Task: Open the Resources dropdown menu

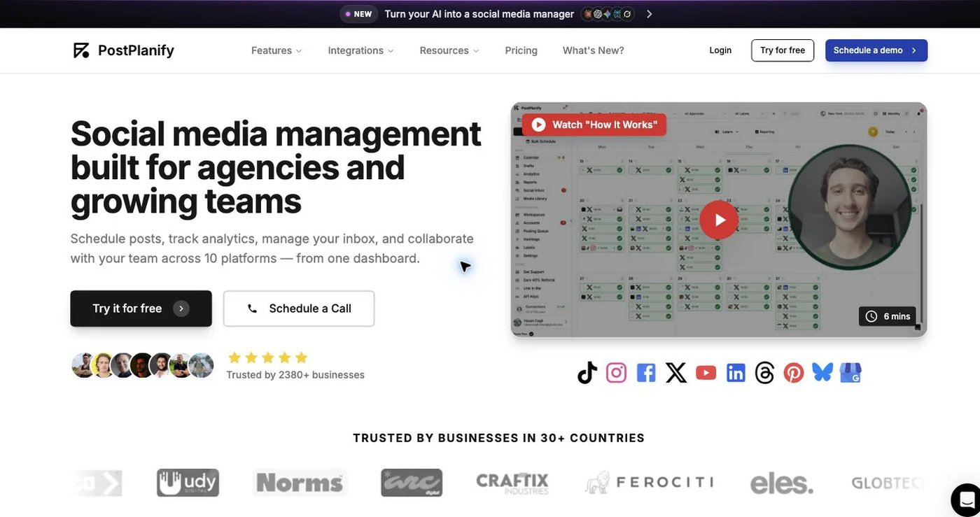Action: (x=449, y=50)
